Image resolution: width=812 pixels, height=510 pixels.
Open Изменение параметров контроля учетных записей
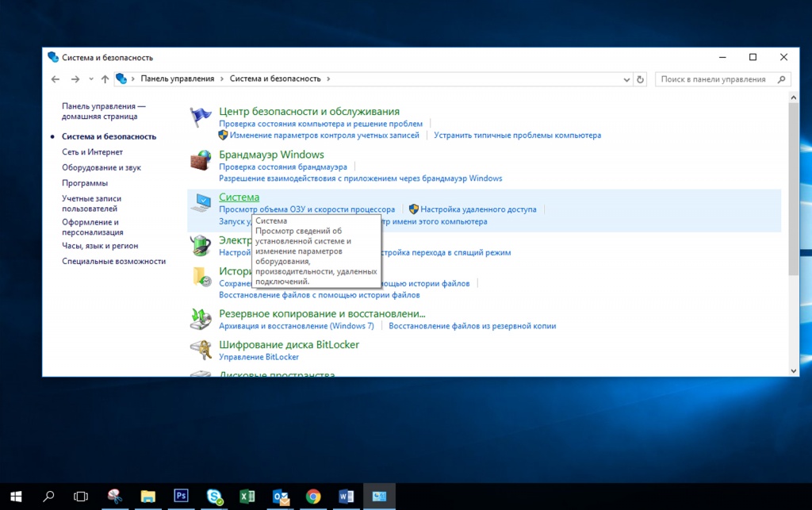(324, 135)
